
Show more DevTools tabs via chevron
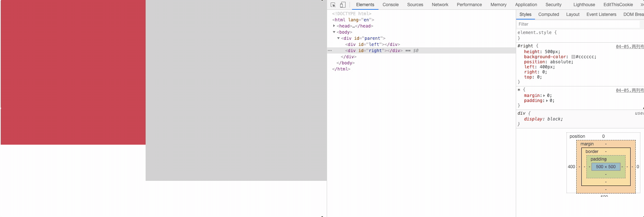[x=642, y=5]
